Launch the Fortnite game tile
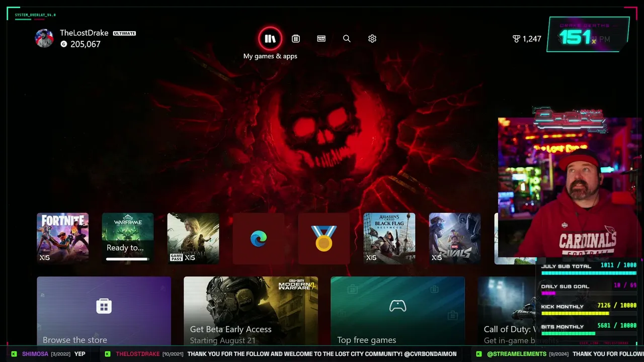The image size is (644, 362). (62, 238)
